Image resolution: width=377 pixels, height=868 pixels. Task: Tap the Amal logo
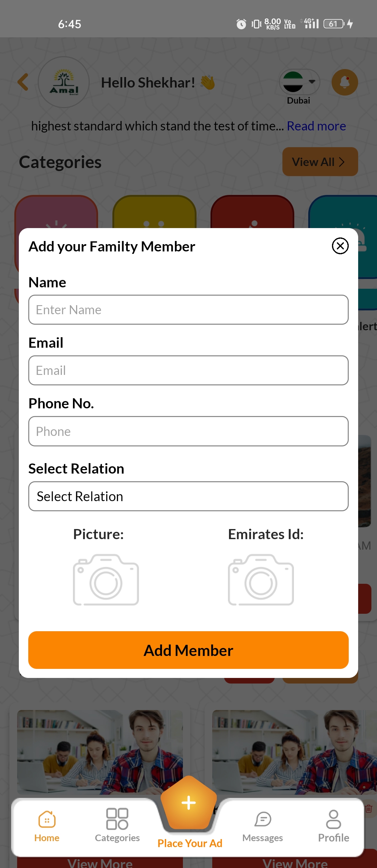pyautogui.click(x=64, y=82)
